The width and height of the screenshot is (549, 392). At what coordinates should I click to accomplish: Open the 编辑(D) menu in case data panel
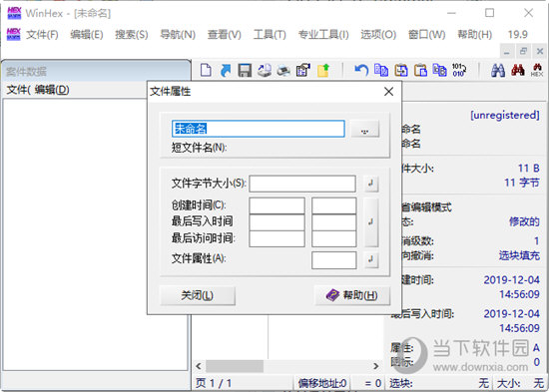click(52, 90)
